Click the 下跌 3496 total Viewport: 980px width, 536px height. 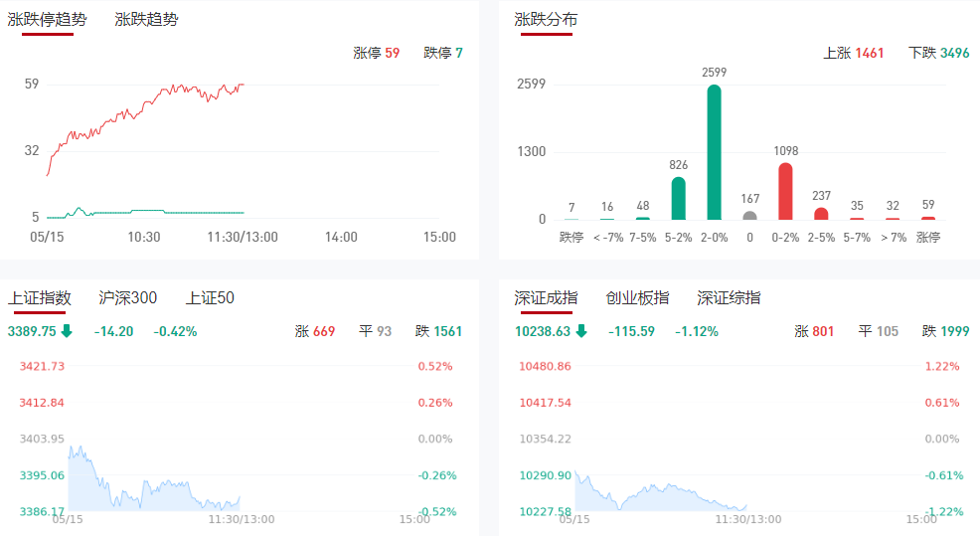pyautogui.click(x=938, y=53)
